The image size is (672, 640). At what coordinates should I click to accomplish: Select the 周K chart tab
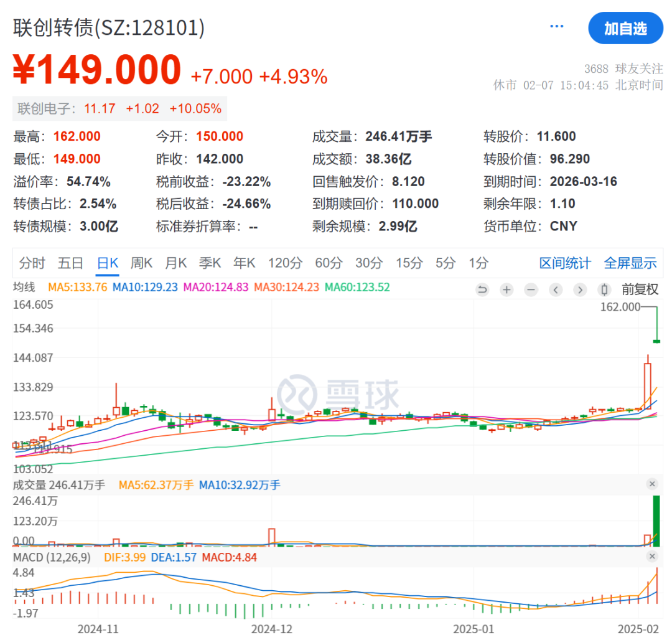pyautogui.click(x=141, y=263)
